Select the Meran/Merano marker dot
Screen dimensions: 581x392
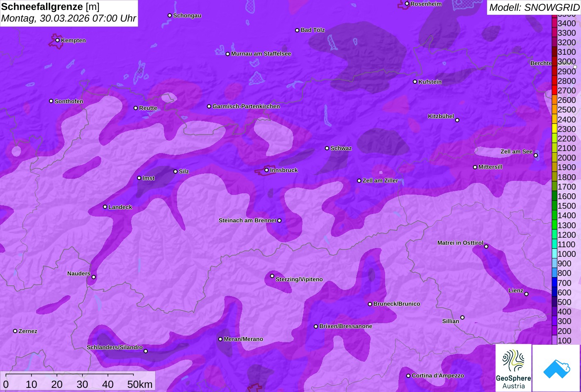click(220, 339)
